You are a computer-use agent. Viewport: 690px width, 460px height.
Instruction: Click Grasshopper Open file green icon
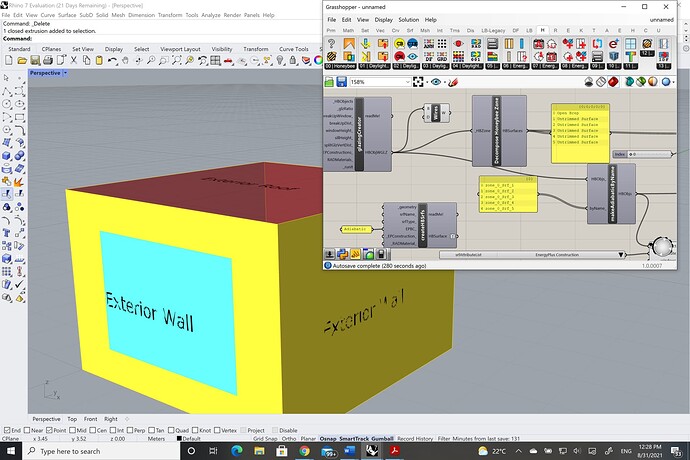tap(329, 82)
